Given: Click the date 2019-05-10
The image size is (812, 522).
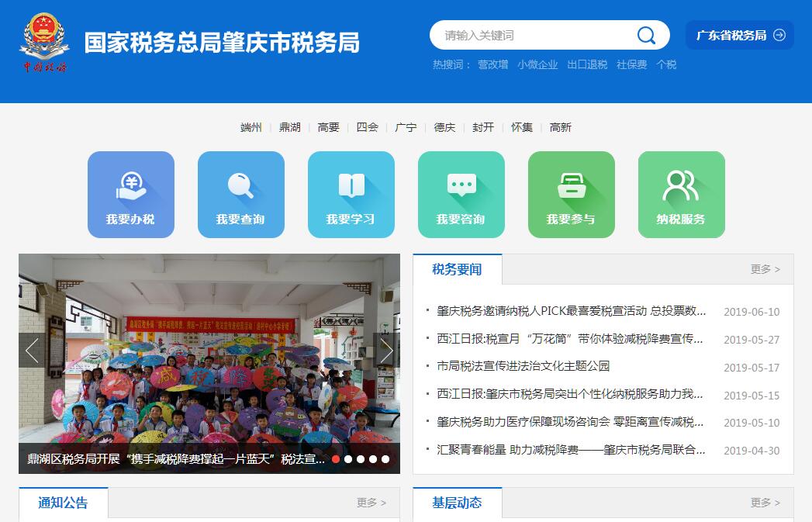Looking at the screenshot, I should click(x=752, y=423).
